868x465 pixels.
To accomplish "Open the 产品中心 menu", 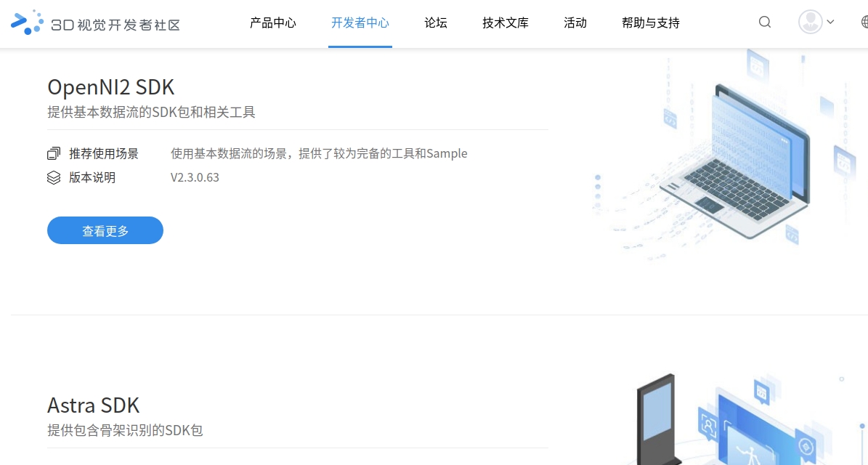I will coord(273,23).
